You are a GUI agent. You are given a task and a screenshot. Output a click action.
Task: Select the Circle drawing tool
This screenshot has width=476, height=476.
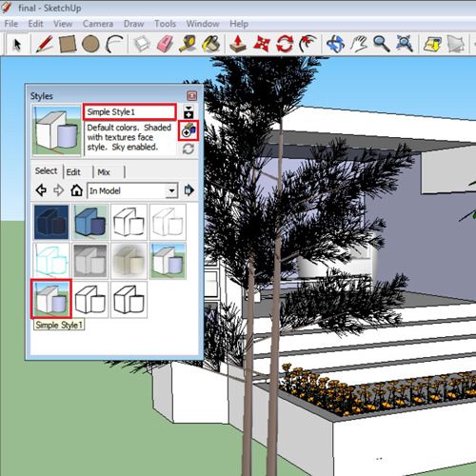(90, 44)
